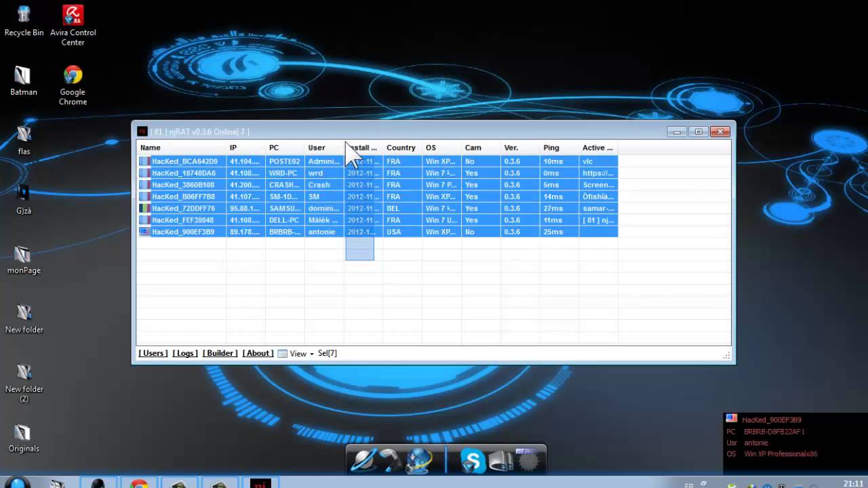Click the Sel[7] status label

pos(328,354)
